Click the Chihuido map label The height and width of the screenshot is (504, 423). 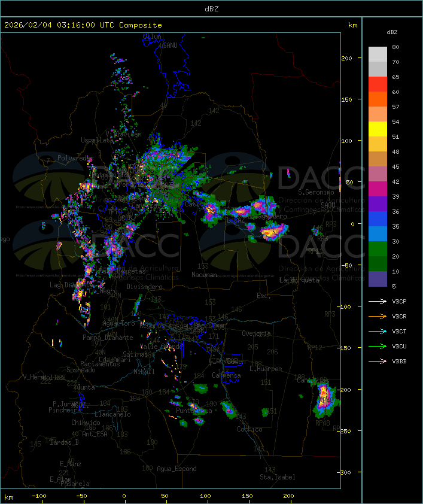(86, 423)
